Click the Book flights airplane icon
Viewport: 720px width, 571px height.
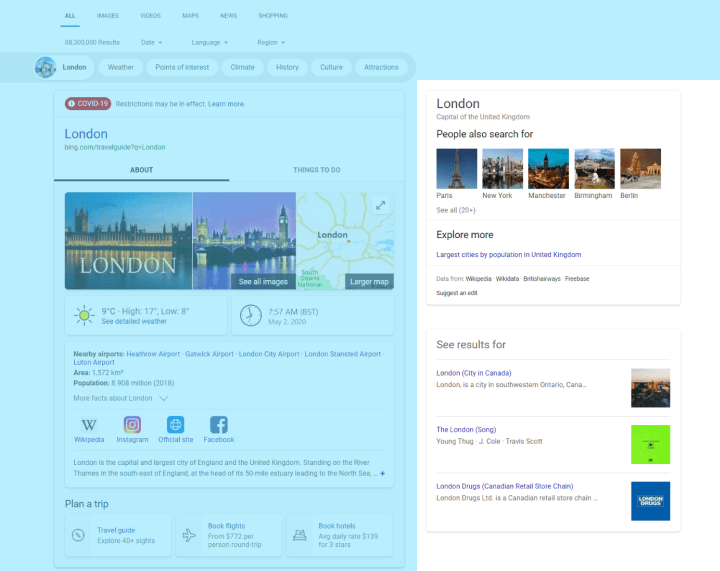189,535
